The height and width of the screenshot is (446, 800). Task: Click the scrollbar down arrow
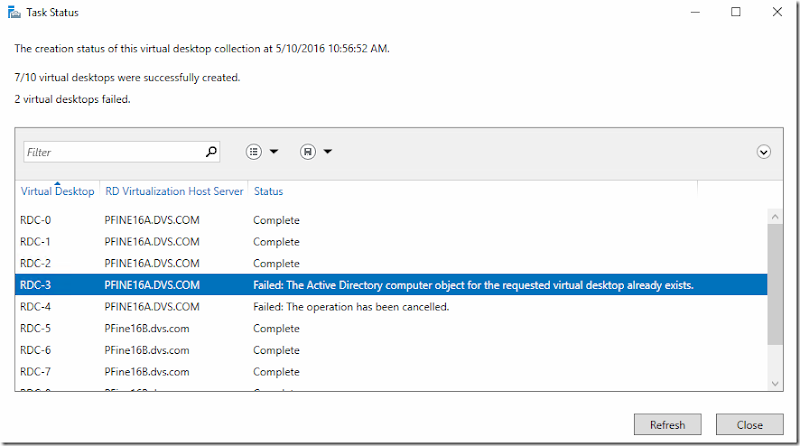[774, 383]
